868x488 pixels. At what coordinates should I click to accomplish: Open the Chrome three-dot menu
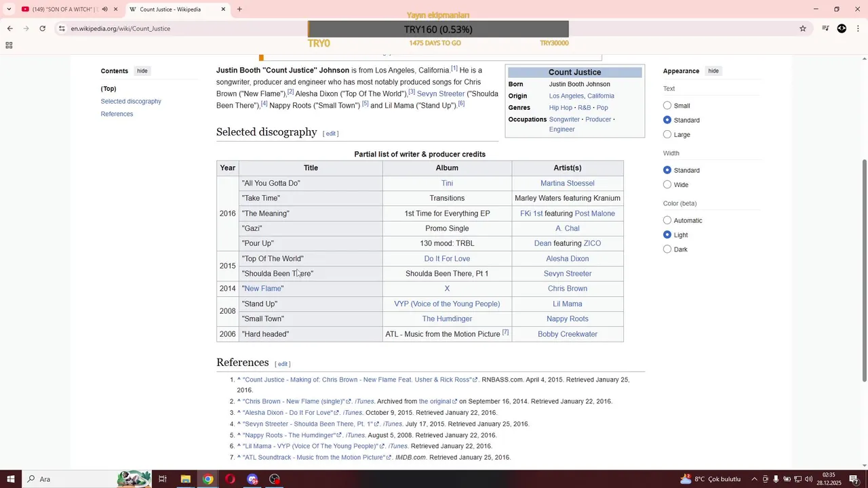tap(858, 28)
